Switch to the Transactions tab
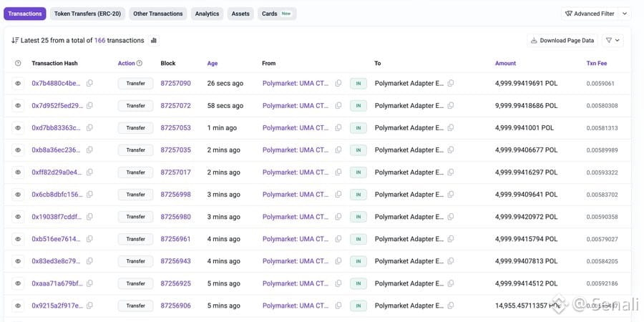Image resolution: width=644 pixels, height=322 pixels. pyautogui.click(x=25, y=14)
